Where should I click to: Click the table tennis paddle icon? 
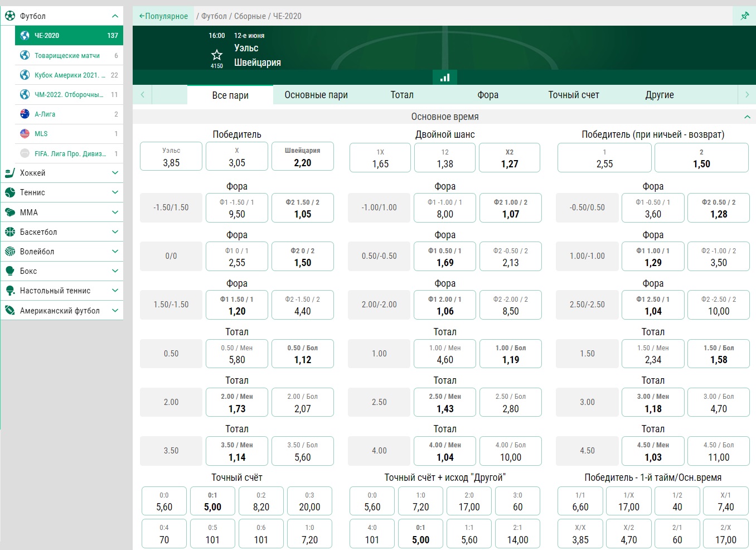click(10, 291)
